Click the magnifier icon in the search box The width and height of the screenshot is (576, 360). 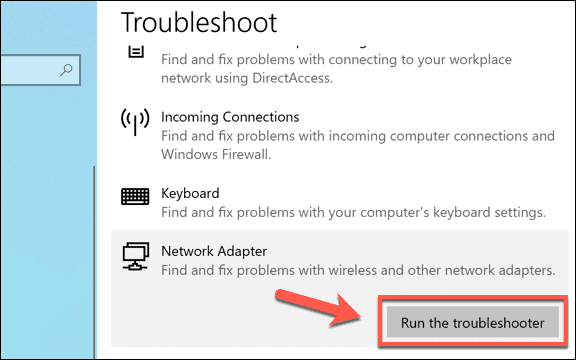tap(66, 70)
